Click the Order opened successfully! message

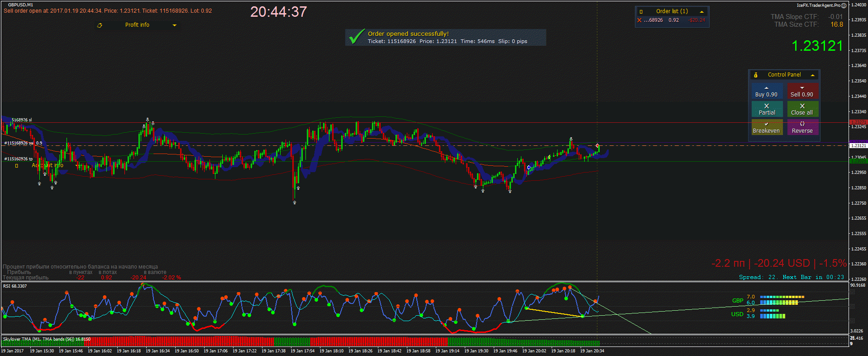408,34
